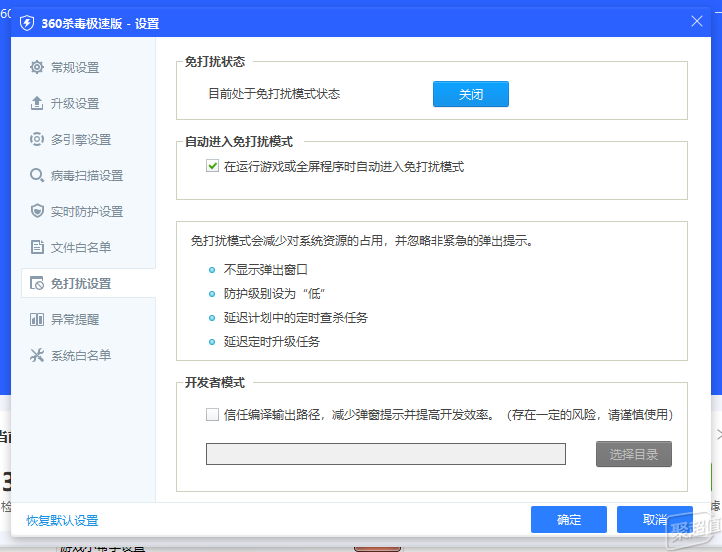Click the text 目前处于免打扰模式状态

(274, 93)
